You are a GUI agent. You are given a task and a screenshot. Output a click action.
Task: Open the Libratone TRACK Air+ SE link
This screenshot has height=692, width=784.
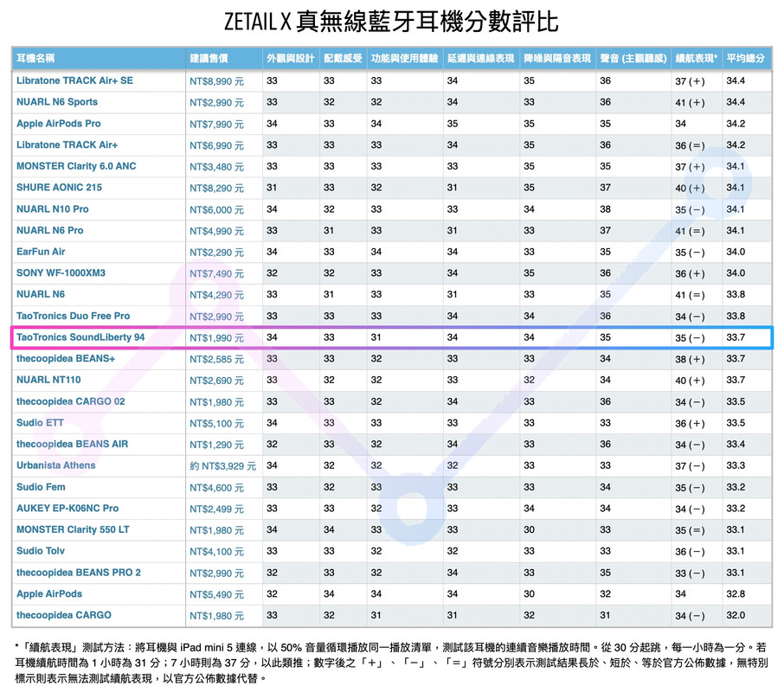(x=74, y=80)
